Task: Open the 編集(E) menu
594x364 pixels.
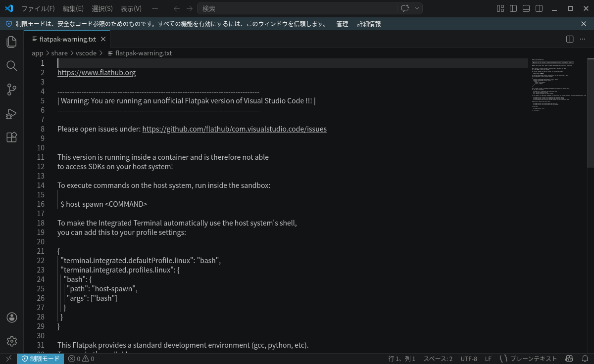Action: click(x=73, y=8)
